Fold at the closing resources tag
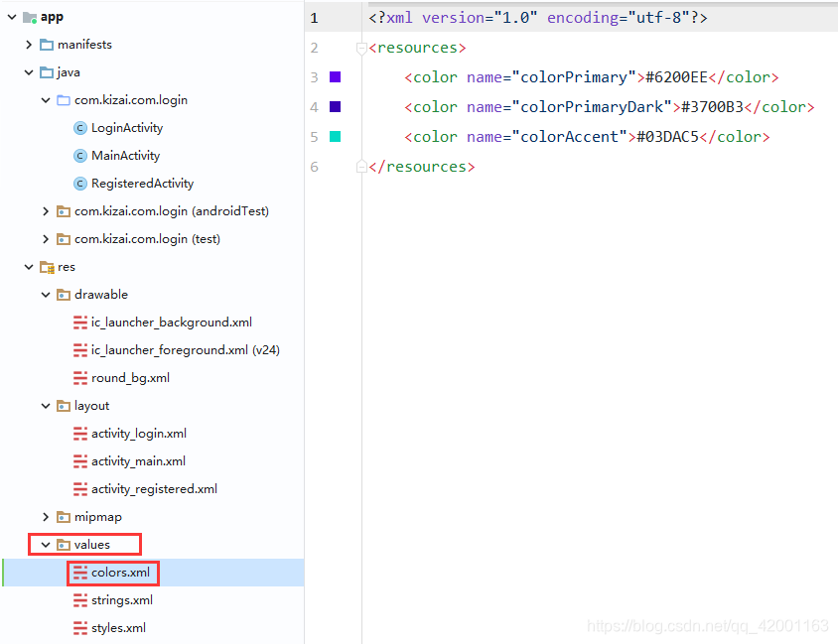 tap(361, 167)
